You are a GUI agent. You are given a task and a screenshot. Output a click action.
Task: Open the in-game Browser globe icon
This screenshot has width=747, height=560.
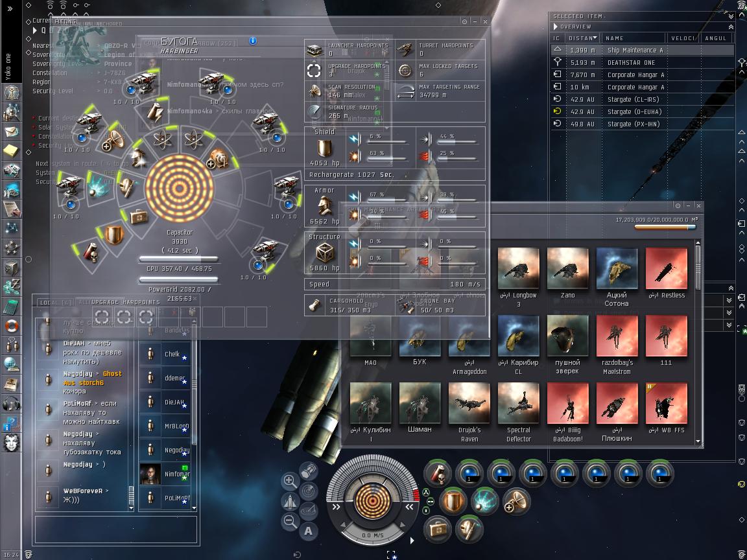click(x=10, y=365)
